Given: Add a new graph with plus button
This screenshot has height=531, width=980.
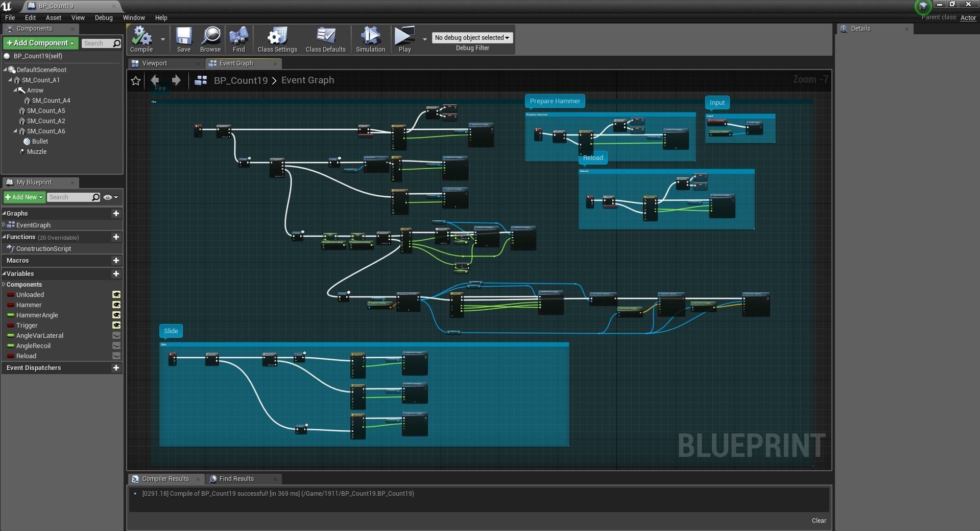Looking at the screenshot, I should 116,214.
